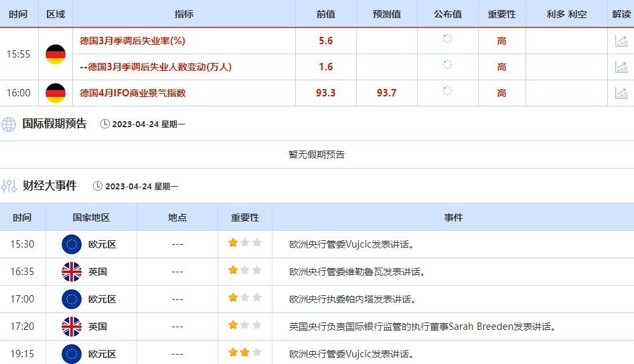Click the clock icon next to 国际假期预告 date
Screen dimensions: 634x364
coord(104,124)
